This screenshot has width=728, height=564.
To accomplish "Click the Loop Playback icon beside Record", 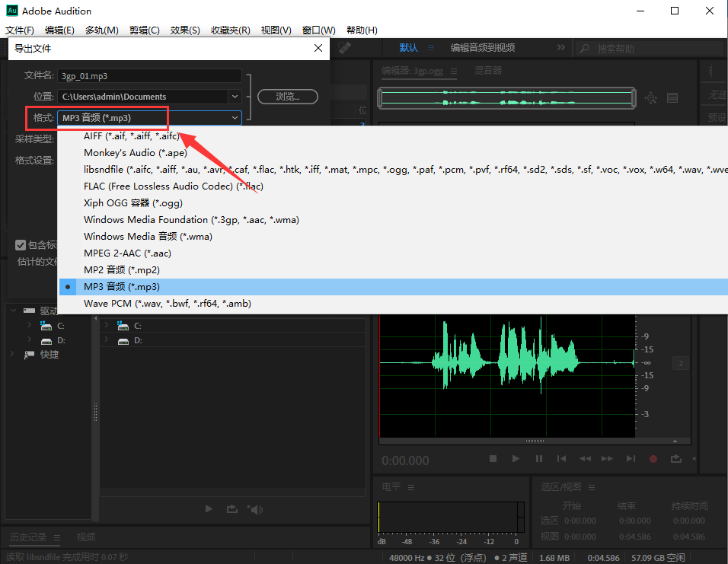I will point(675,459).
